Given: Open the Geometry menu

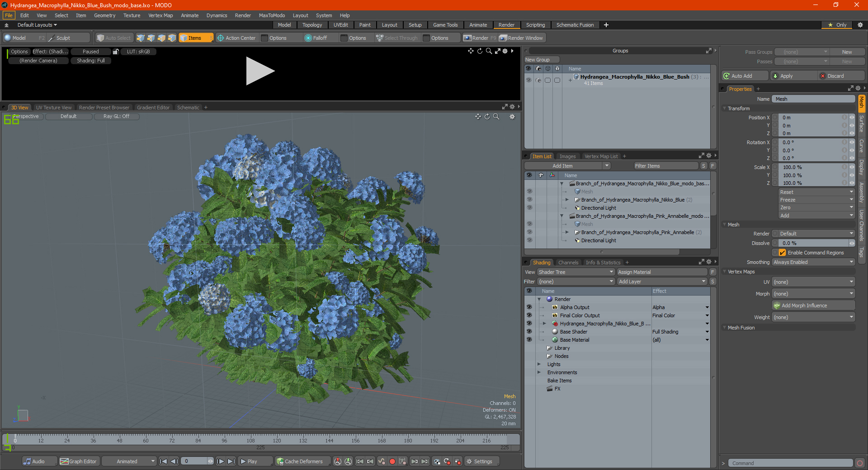Looking at the screenshot, I should pyautogui.click(x=104, y=15).
